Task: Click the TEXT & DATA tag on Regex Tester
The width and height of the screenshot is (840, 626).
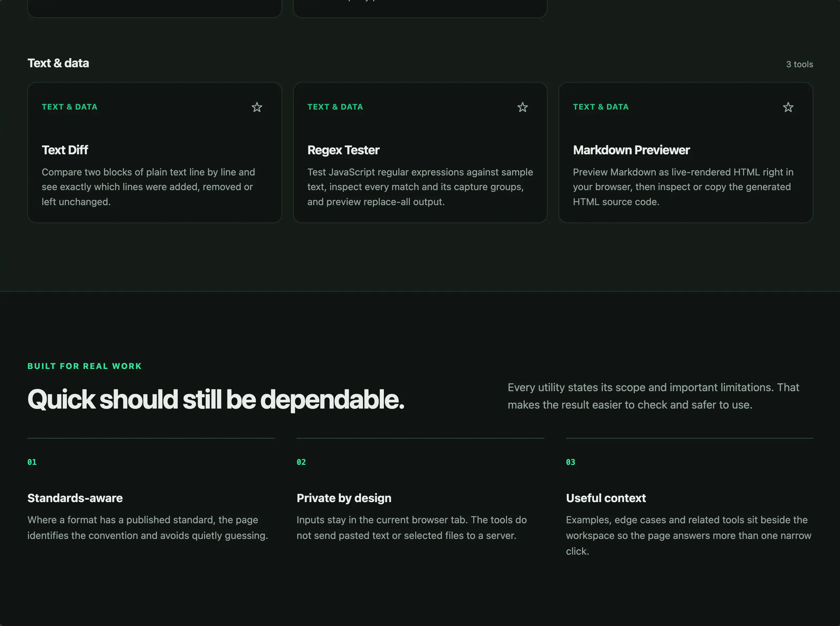Action: pyautogui.click(x=335, y=107)
